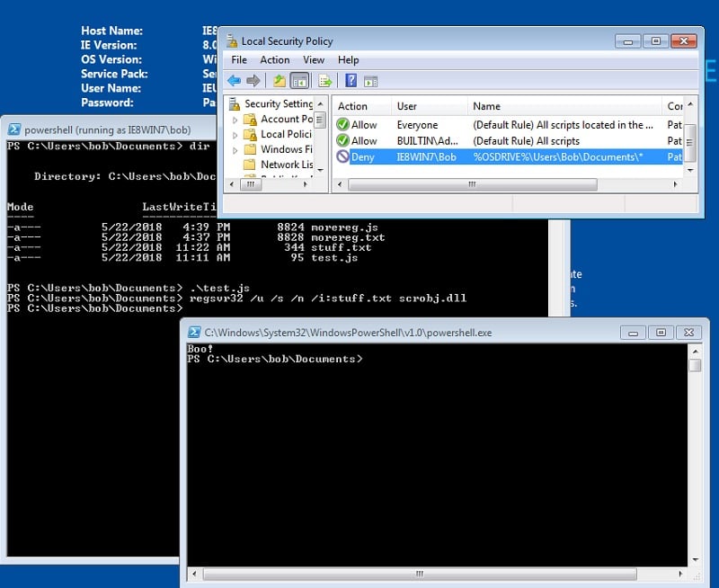
Task: Click the Back arrow in Local Security Policy toolbar
Action: [234, 81]
